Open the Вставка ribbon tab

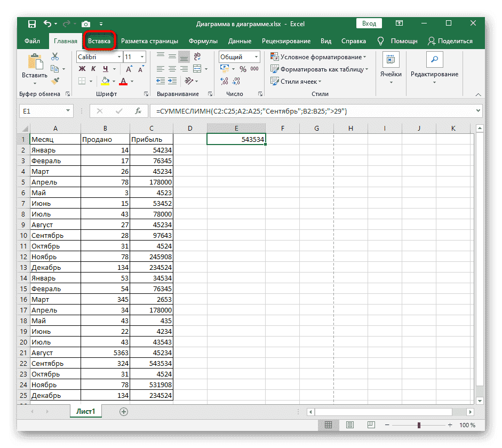(99, 41)
